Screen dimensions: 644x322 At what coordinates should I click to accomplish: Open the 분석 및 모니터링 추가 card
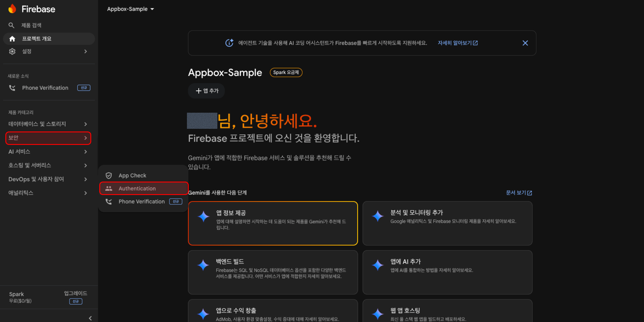tap(448, 223)
